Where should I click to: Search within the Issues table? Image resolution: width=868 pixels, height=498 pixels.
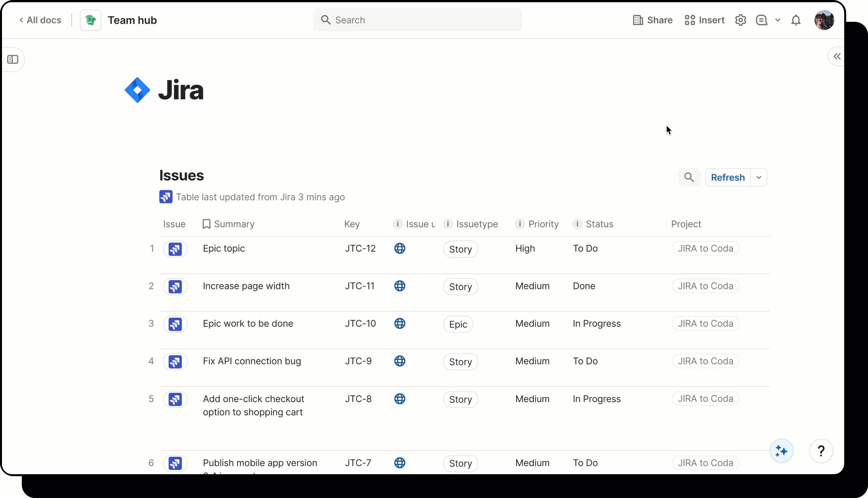[x=689, y=177]
